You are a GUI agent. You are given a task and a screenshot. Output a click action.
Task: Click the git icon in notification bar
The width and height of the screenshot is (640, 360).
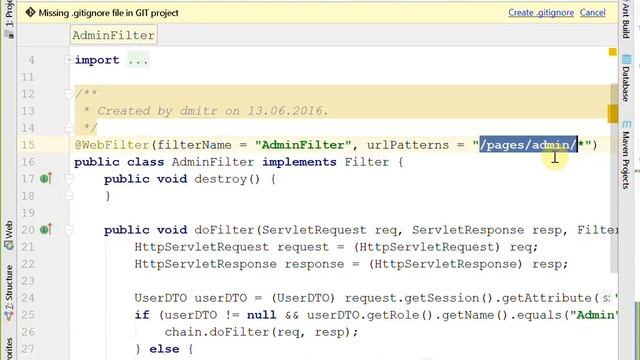(30, 13)
